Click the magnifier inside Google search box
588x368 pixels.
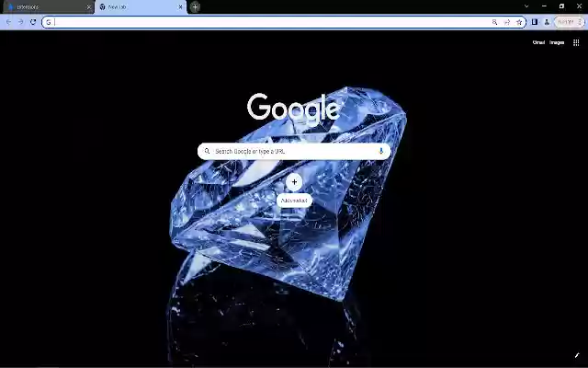pos(207,151)
